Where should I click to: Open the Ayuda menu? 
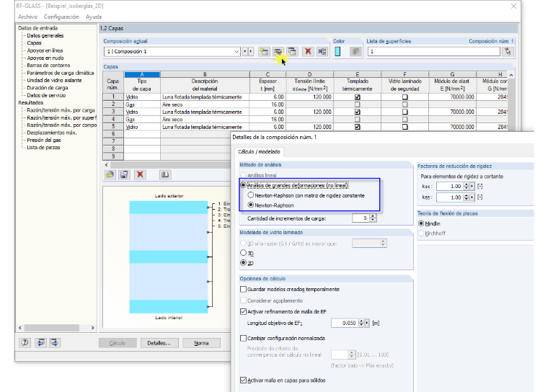coord(94,17)
